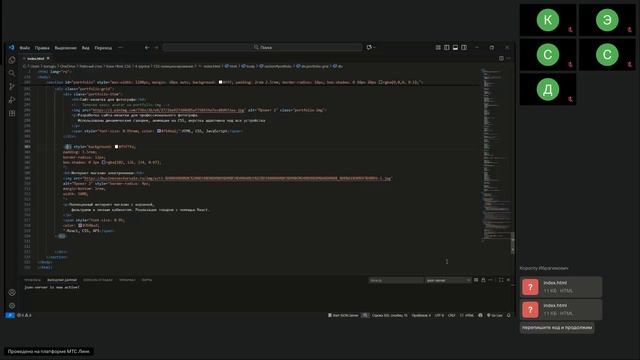Screen dimensions: 640x360
Task: Open errors and warnings counter in status bar
Action: point(24,315)
